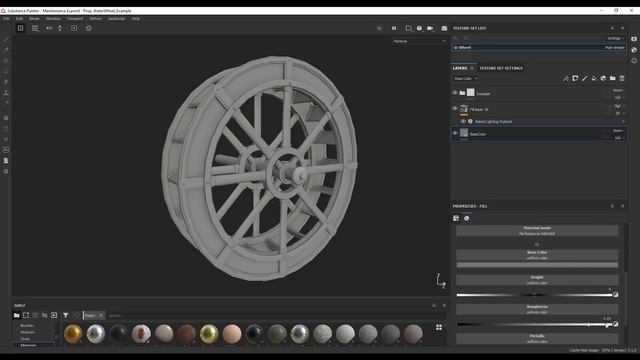Viewport: 640px width, 360px height.
Task: Select the Brushes category in shelf
Action: coord(27,326)
